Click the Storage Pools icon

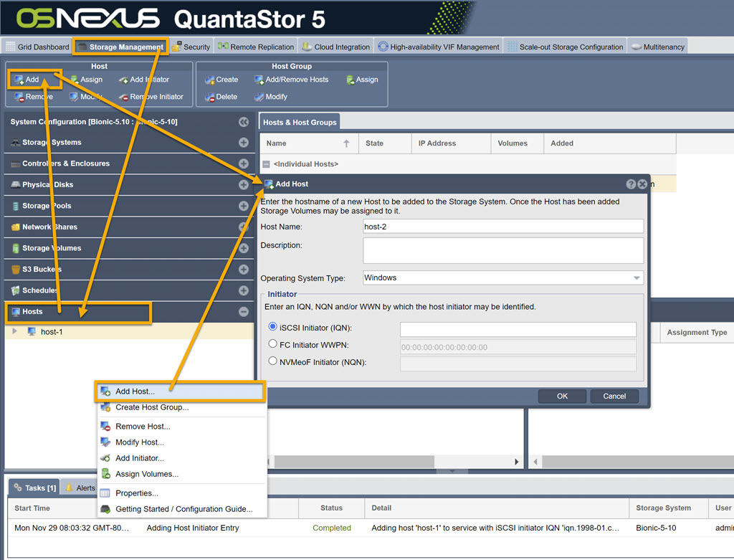click(x=16, y=206)
